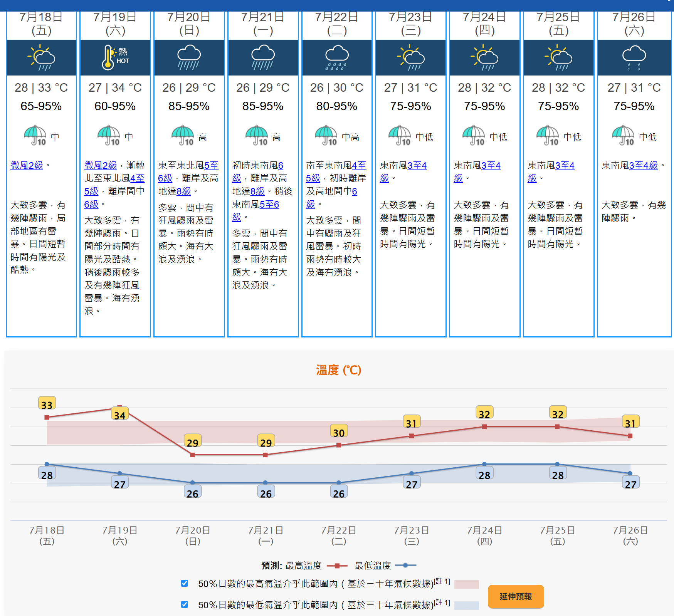Click the July 26 light rain cloud icon

[634, 58]
